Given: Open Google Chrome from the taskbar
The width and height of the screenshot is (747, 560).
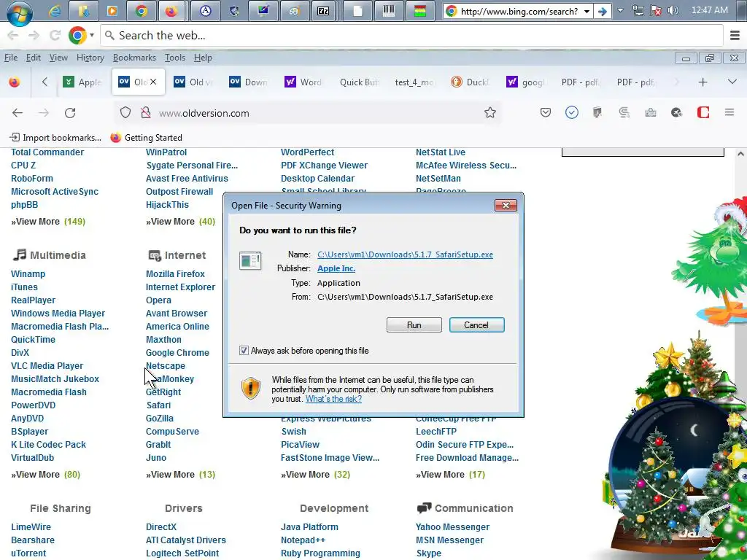Looking at the screenshot, I should point(141,10).
